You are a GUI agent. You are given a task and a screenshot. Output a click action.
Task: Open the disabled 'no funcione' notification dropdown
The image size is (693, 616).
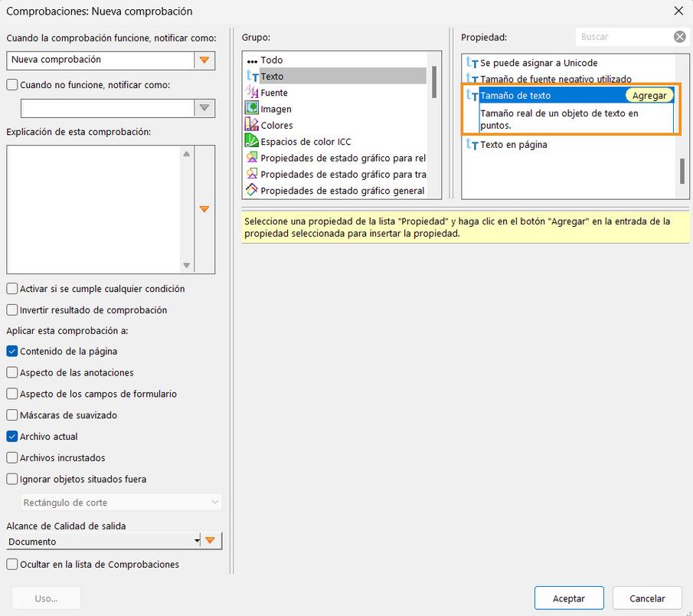[x=204, y=108]
